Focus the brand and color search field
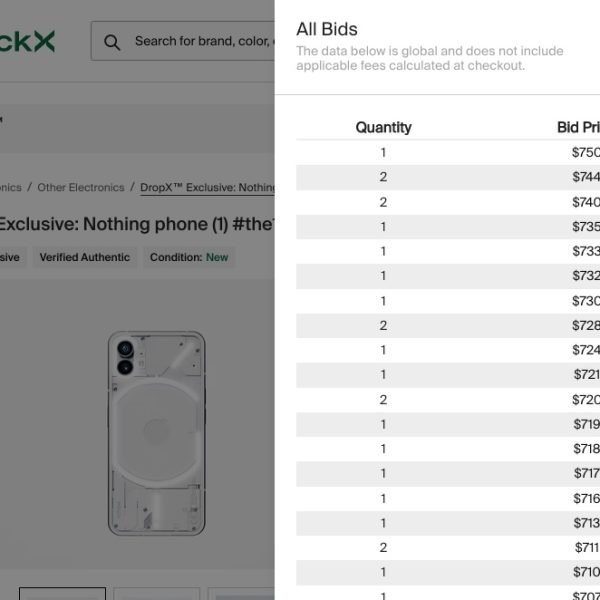The width and height of the screenshot is (600, 600). click(200, 42)
